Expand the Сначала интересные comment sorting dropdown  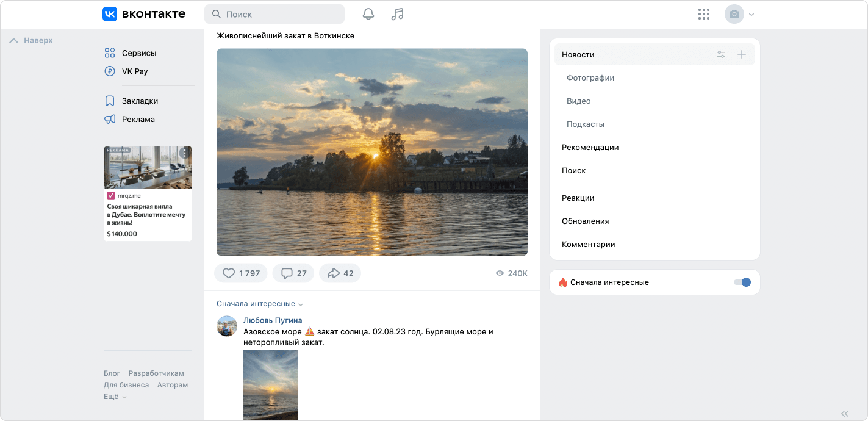pos(260,304)
